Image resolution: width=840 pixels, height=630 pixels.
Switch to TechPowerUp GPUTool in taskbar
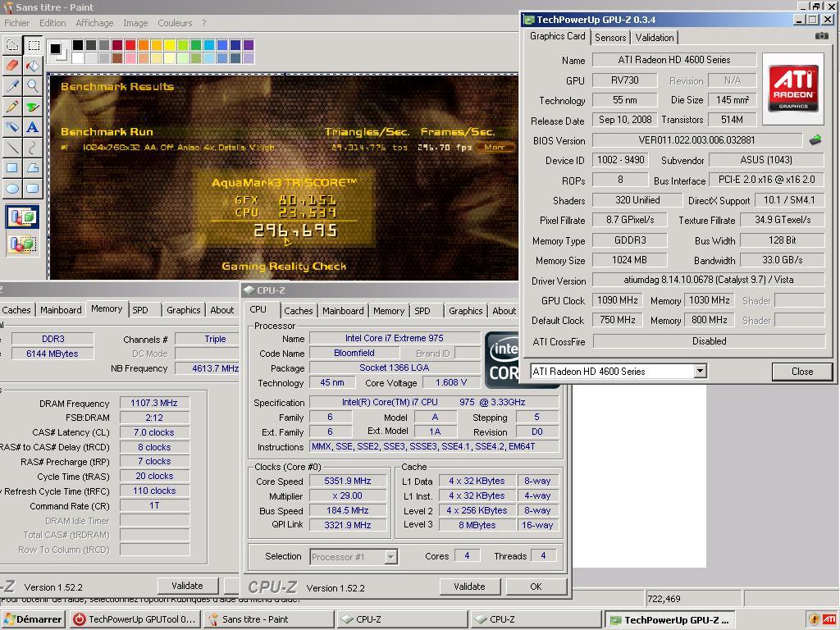(x=134, y=619)
